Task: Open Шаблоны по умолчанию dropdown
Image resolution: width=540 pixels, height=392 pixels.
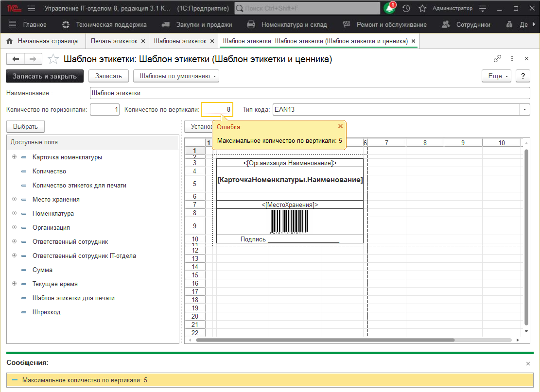Action: click(x=176, y=76)
